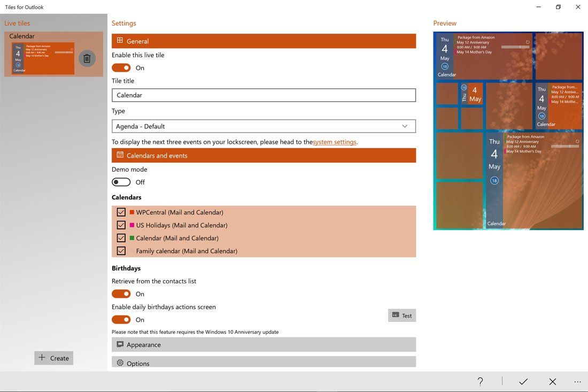Image resolution: width=588 pixels, height=392 pixels.
Task: Disable Retrieve from the contacts list
Action: coord(121,294)
